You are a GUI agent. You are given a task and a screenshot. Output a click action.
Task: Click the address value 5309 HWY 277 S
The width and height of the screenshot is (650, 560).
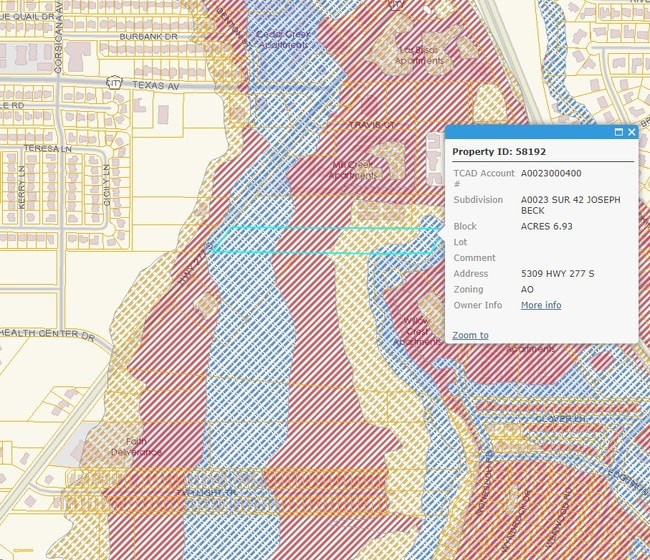point(559,273)
